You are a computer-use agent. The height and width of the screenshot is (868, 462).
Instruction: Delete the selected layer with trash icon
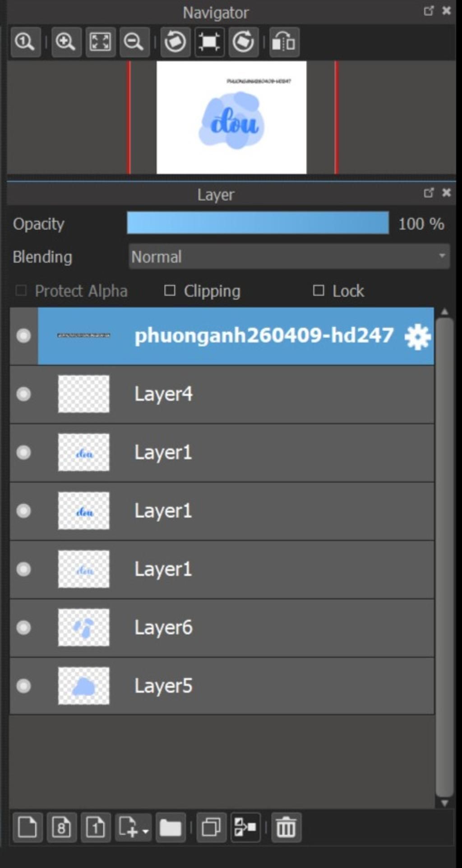(x=286, y=828)
